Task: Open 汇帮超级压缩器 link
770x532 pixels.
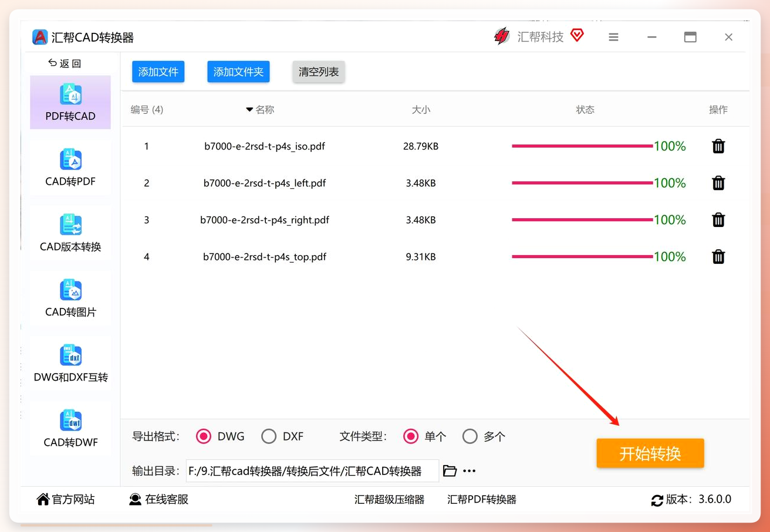Action: 389,500
